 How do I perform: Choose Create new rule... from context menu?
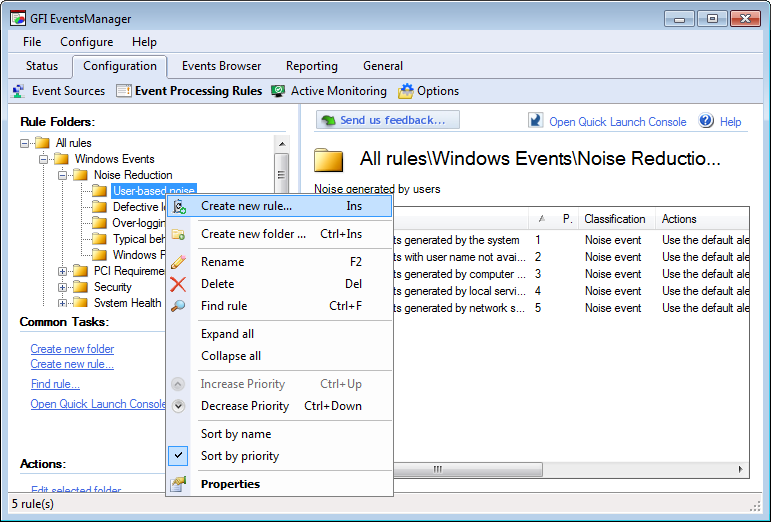pyautogui.click(x=280, y=206)
